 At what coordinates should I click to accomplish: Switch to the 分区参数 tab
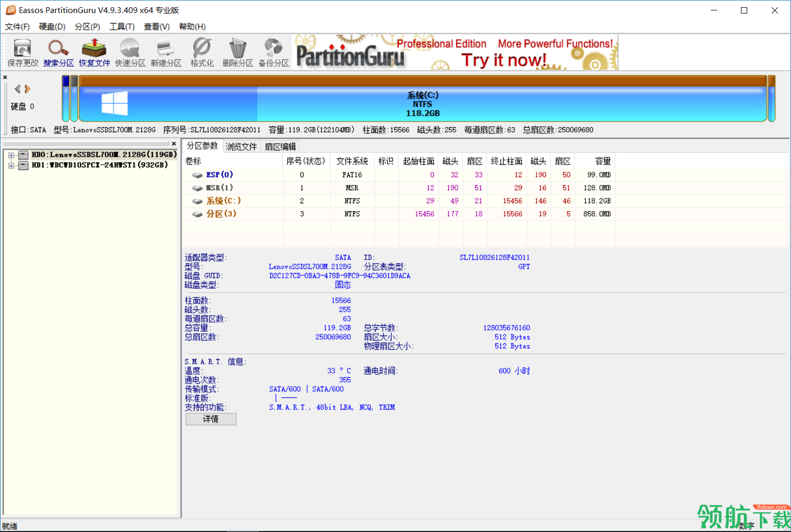202,146
